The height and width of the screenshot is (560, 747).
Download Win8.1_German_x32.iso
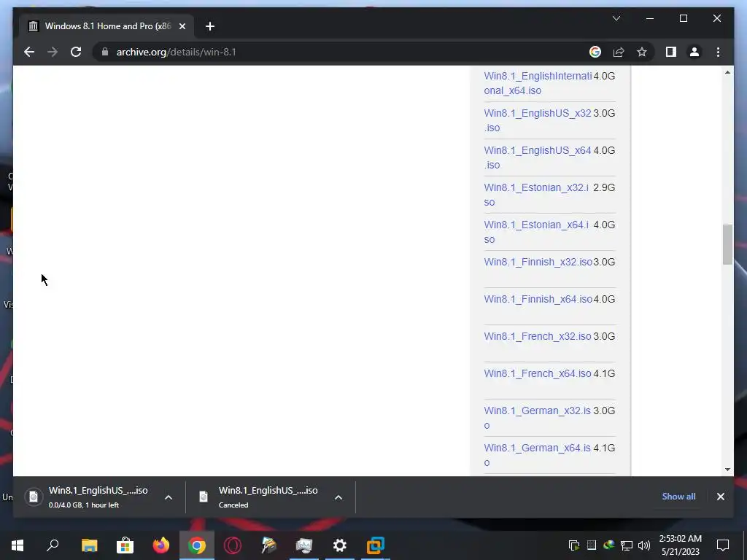click(538, 418)
